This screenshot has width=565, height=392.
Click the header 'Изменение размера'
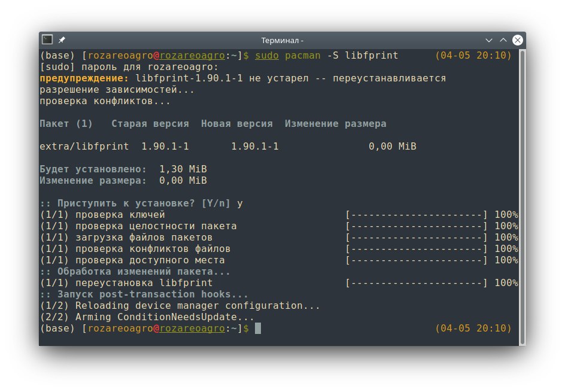pos(335,123)
